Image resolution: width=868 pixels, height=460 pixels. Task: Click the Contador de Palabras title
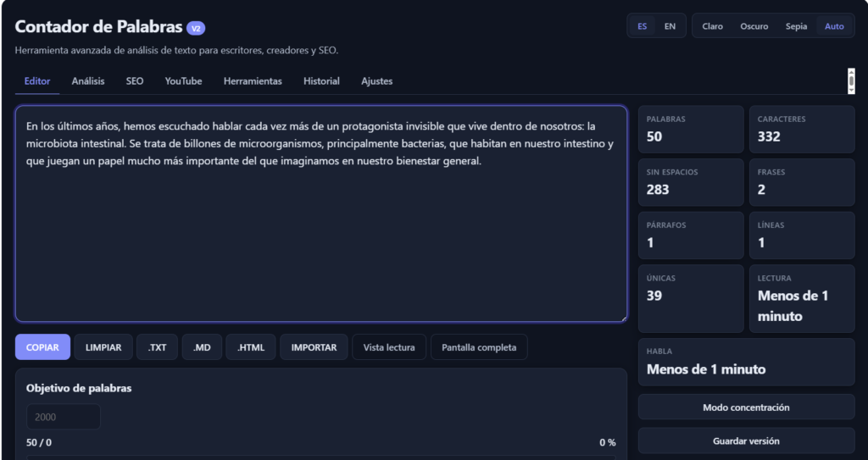point(98,26)
